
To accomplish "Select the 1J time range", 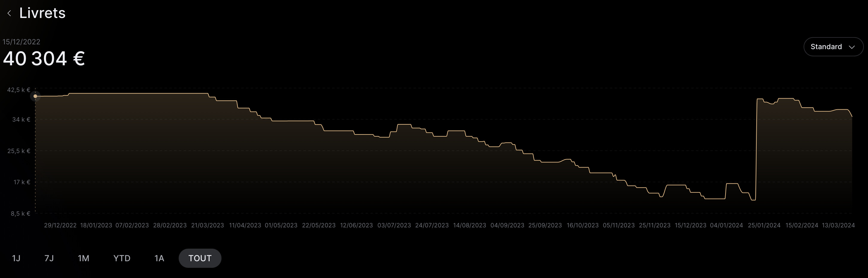I will tap(16, 258).
